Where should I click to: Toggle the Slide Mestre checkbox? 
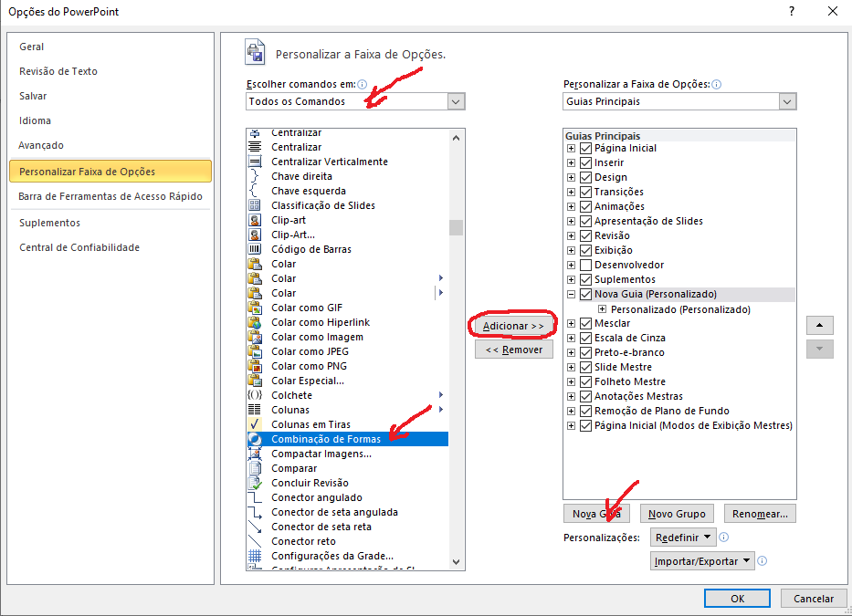point(585,367)
